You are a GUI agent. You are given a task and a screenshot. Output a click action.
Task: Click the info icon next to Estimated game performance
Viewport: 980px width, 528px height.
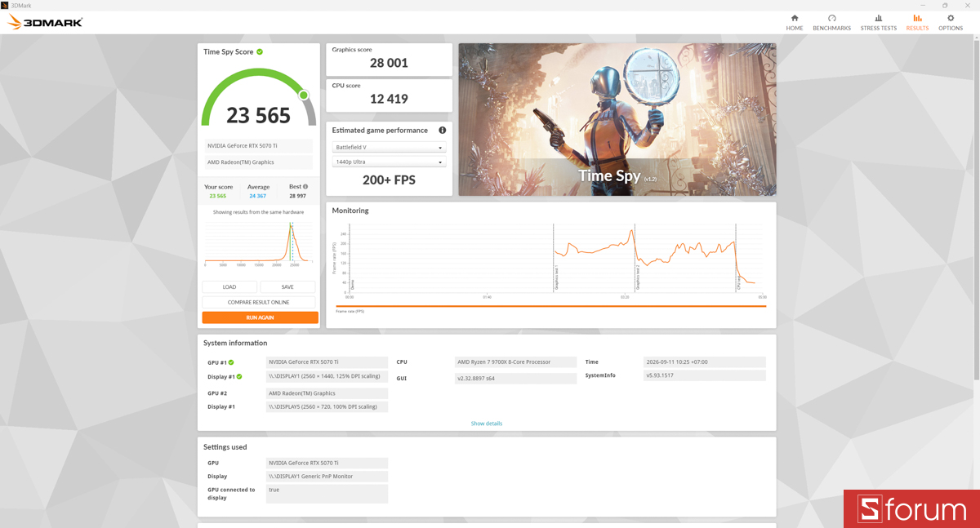tap(442, 130)
